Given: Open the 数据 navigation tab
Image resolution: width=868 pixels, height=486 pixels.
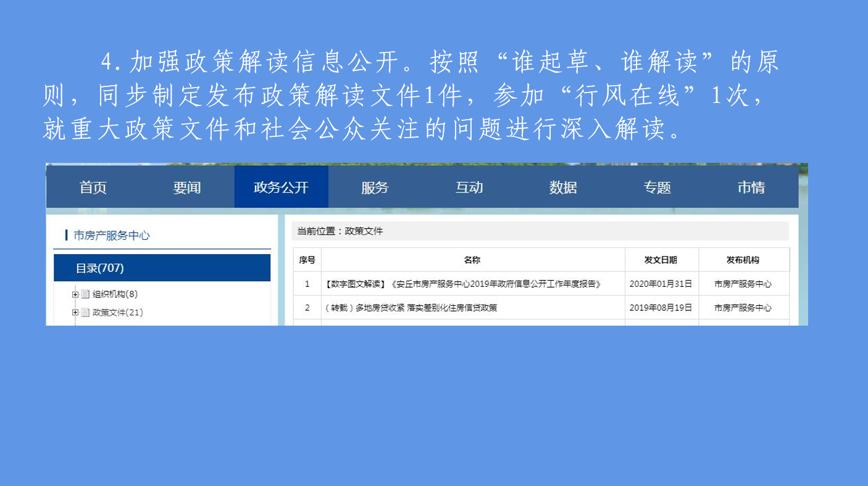Looking at the screenshot, I should click(563, 187).
